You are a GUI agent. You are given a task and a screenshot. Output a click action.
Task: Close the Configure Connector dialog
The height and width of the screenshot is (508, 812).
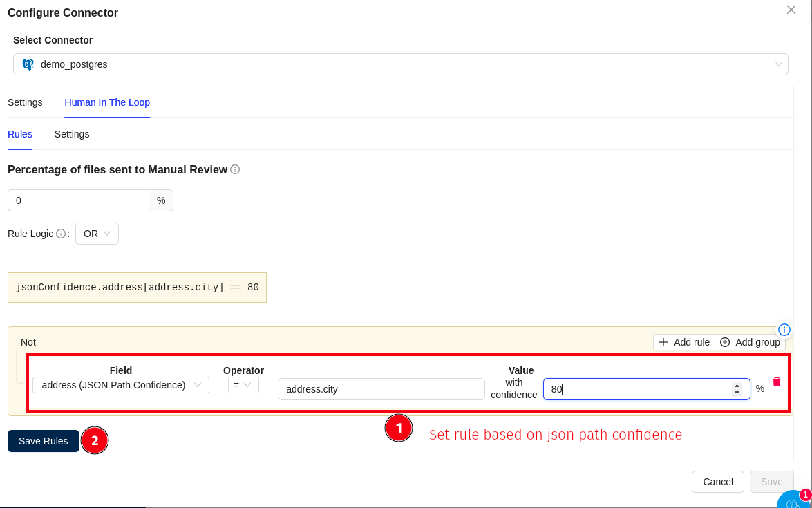[791, 10]
